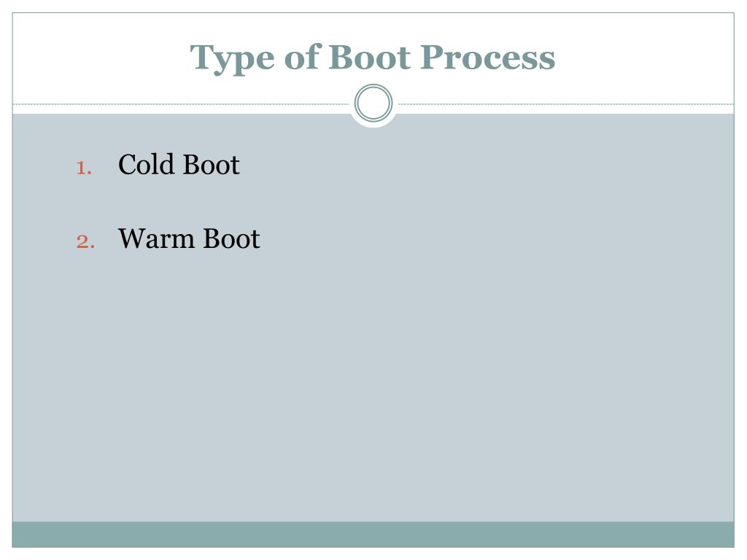This screenshot has width=747, height=560.
Task: Click the word "Boot" in the title
Action: tap(369, 58)
